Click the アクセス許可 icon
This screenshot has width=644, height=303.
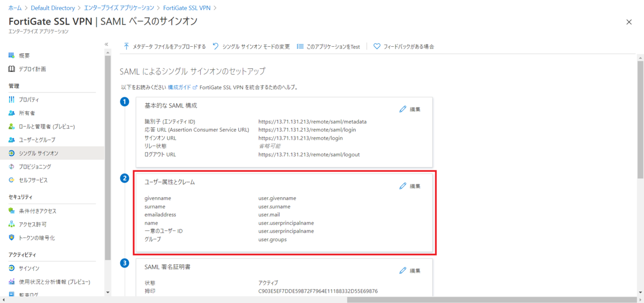[x=12, y=224]
